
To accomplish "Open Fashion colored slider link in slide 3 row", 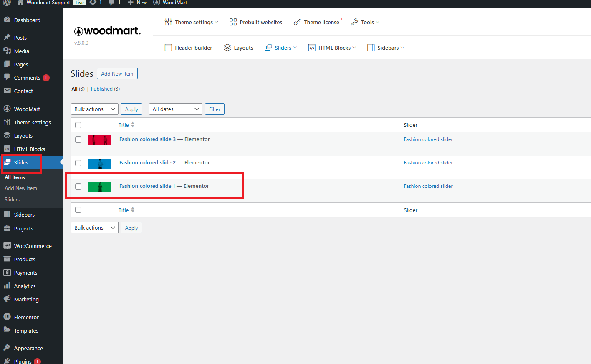I will (x=428, y=139).
